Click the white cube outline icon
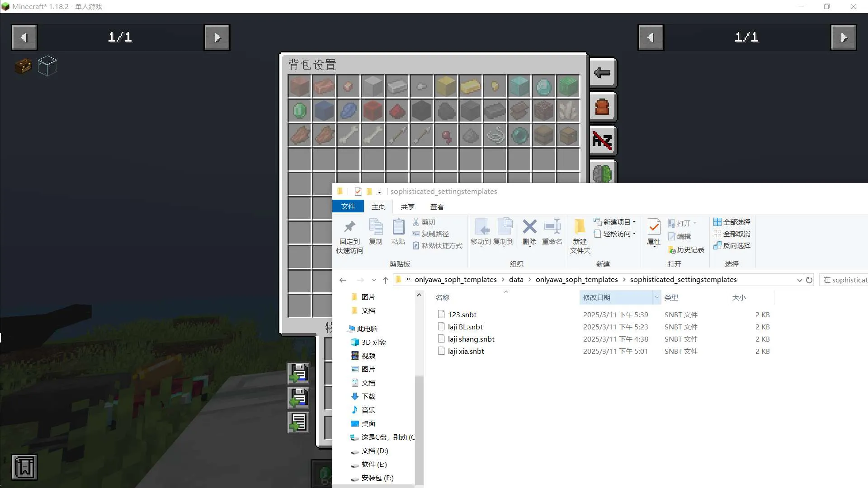Image resolution: width=868 pixels, height=488 pixels. point(47,66)
